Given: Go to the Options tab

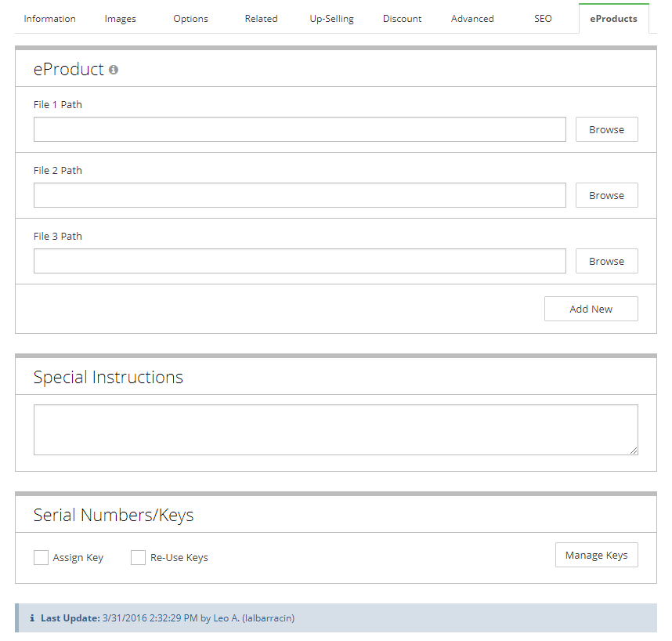Looking at the screenshot, I should click(190, 19).
